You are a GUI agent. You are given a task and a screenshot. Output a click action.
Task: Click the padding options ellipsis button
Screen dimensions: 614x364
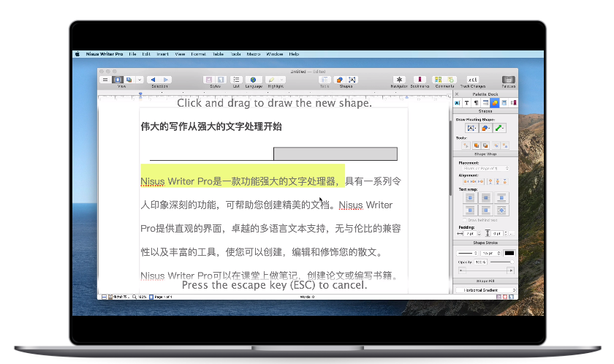511,234
